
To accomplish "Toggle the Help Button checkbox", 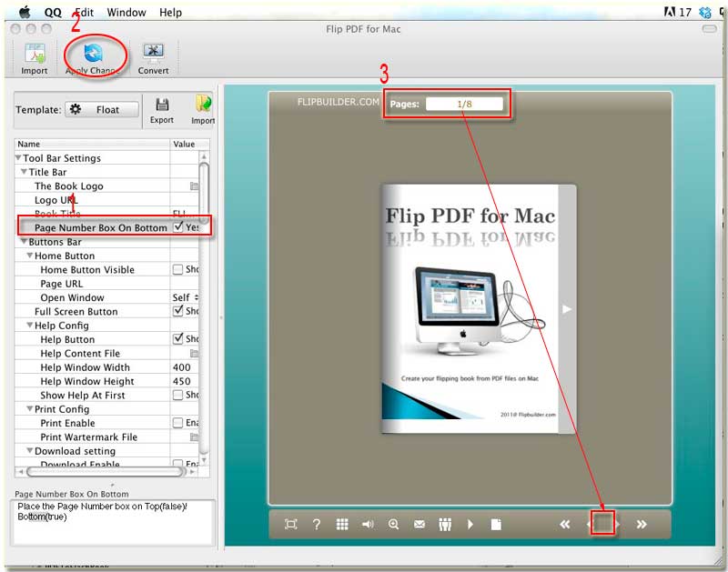I will (177, 338).
